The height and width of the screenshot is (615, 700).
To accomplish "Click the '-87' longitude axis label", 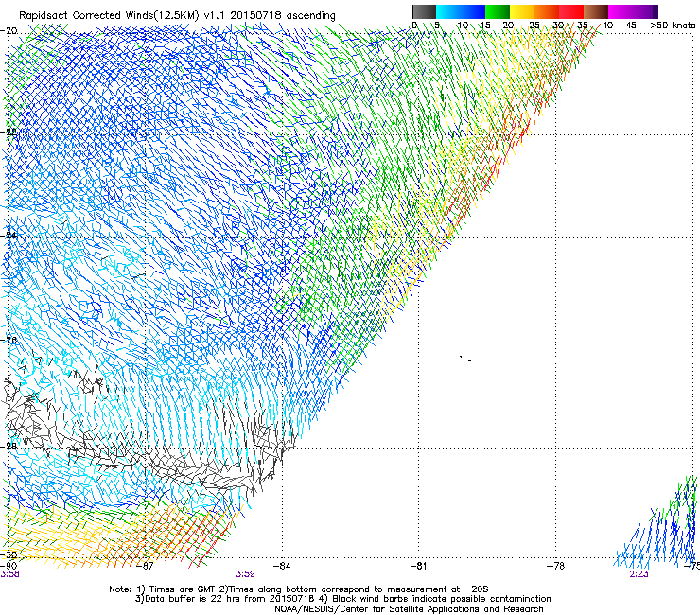I will 145,566.
